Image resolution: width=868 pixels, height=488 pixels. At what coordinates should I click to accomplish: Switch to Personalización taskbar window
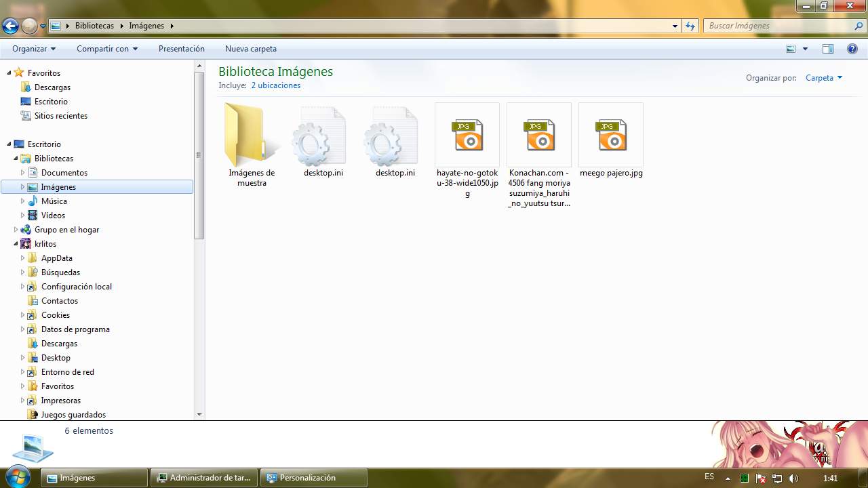click(x=314, y=478)
